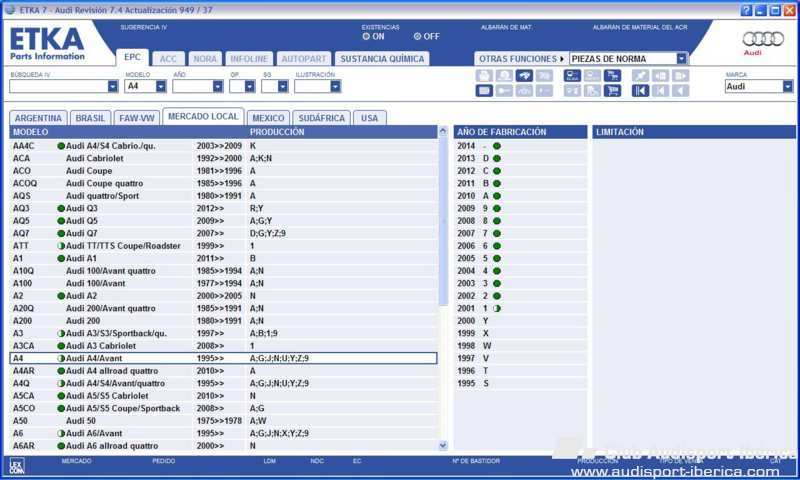This screenshot has height=480, width=800.
Task: Select the USA market tab
Action: pyautogui.click(x=369, y=118)
